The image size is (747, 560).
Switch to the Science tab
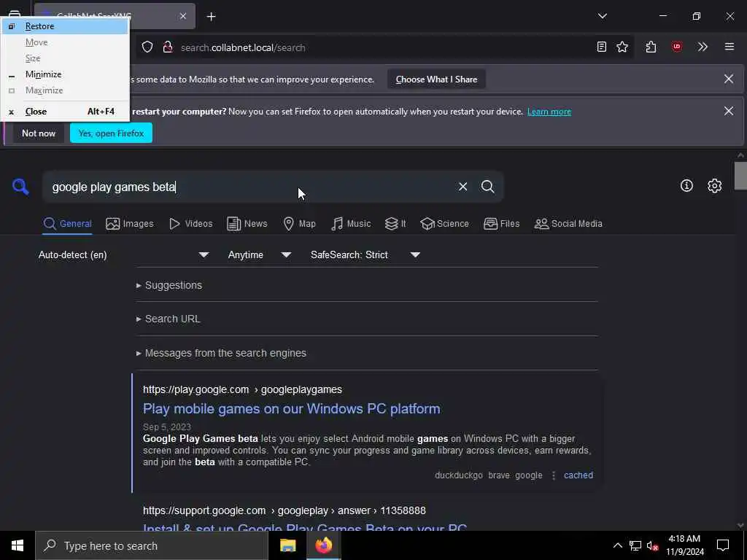click(444, 224)
